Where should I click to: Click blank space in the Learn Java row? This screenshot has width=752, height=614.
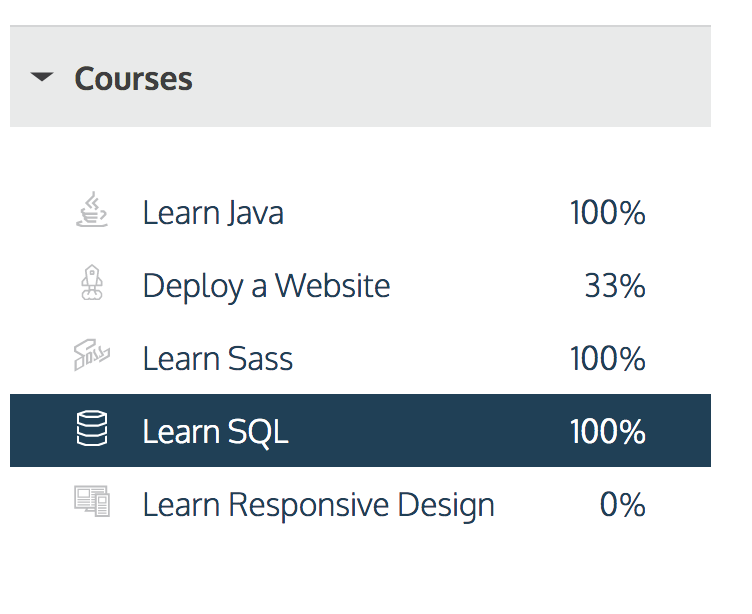click(430, 213)
